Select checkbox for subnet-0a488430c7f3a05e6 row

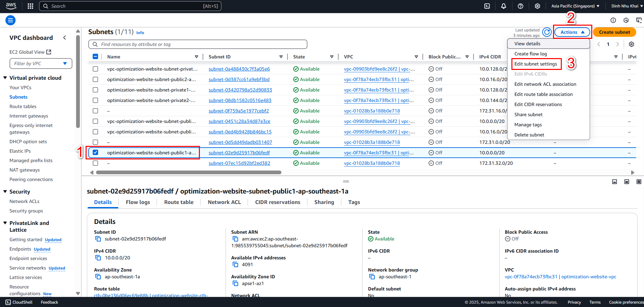[x=95, y=69]
